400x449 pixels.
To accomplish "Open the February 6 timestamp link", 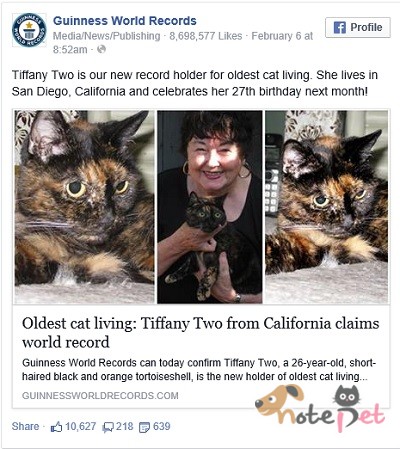I will pyautogui.click(x=183, y=43).
